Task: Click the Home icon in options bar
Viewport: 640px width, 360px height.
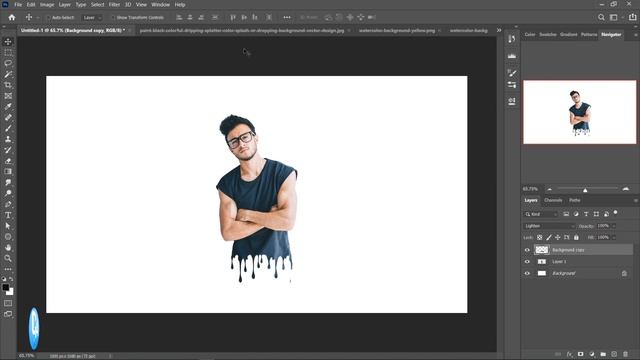Action: click(12, 18)
